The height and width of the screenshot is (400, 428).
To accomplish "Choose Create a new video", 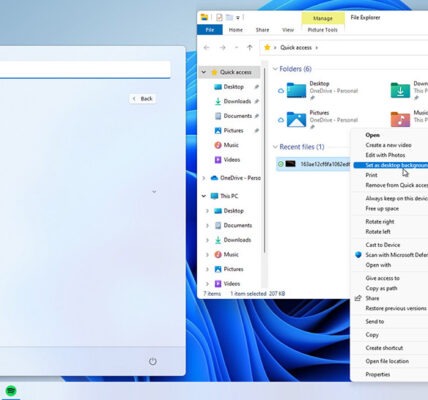I will click(x=388, y=145).
